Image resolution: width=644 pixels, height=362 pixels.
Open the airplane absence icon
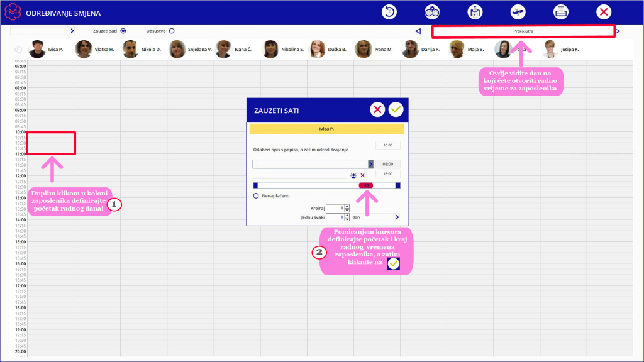[518, 12]
